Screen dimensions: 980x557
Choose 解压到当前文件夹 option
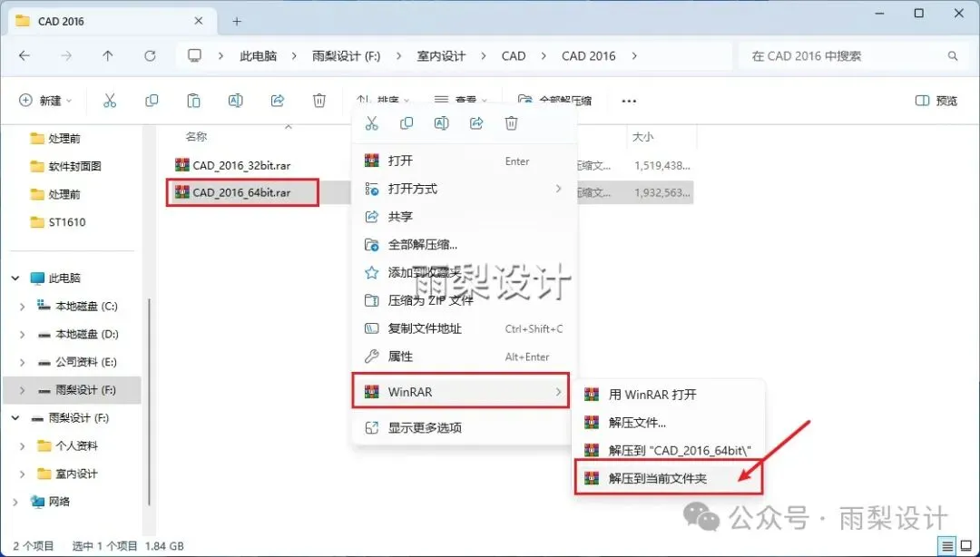[x=669, y=479]
